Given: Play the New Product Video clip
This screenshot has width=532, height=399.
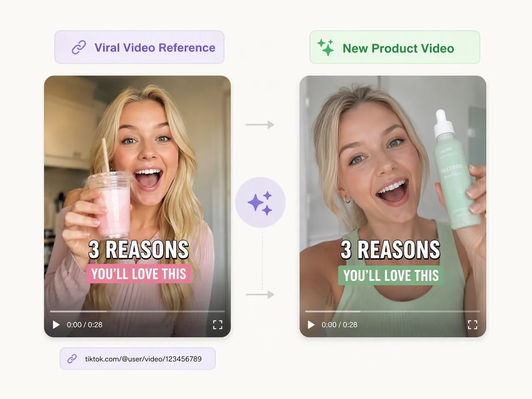Looking at the screenshot, I should (x=311, y=325).
